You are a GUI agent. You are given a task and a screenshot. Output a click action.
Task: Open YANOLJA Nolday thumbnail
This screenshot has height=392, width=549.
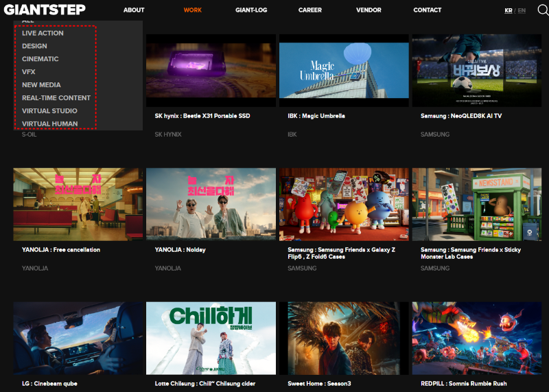pyautogui.click(x=211, y=204)
